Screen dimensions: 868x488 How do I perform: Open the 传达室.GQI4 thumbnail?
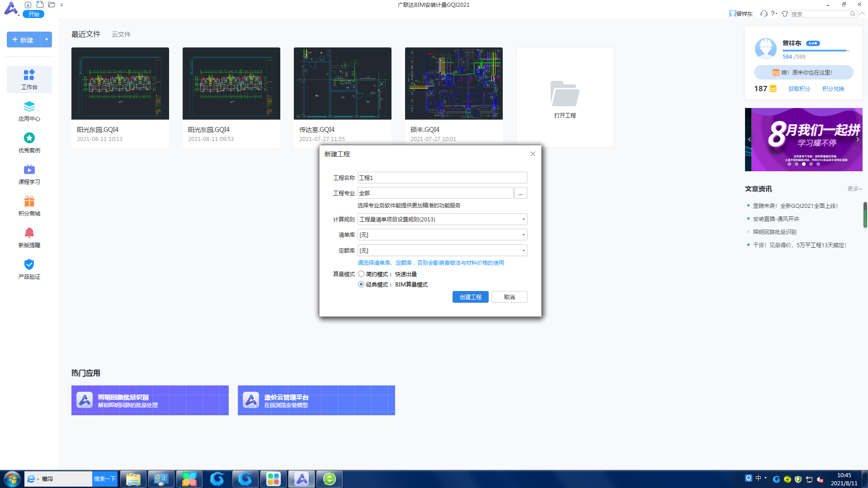pos(343,84)
